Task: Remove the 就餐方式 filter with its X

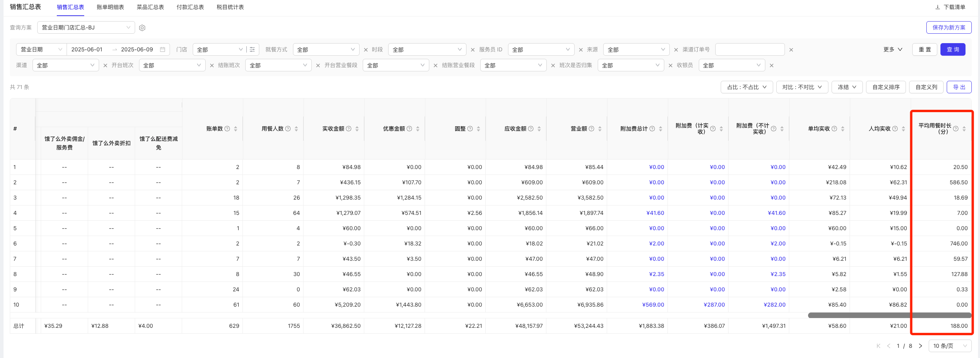Action: 366,50
